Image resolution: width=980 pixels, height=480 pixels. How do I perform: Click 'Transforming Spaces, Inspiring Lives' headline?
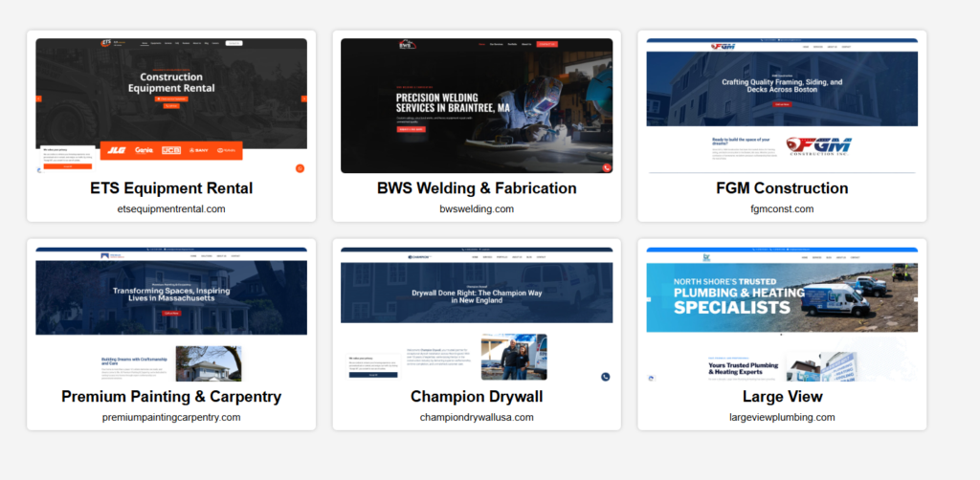click(172, 294)
